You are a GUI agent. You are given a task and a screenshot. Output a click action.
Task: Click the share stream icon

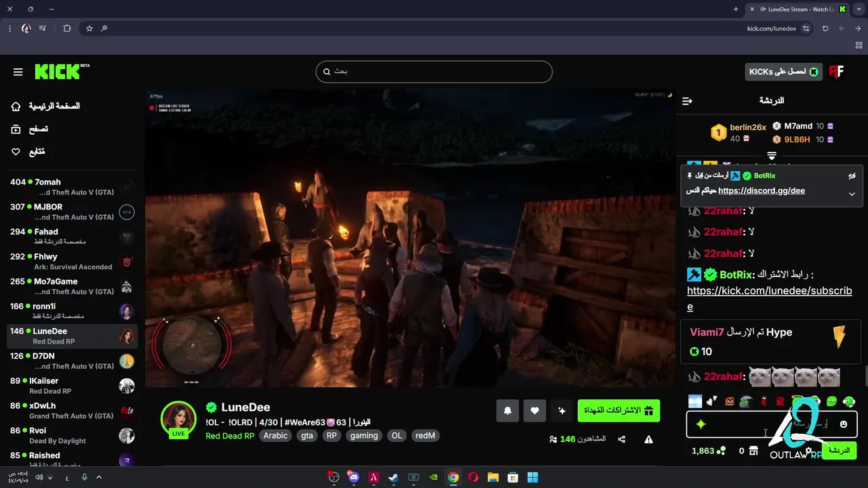point(622,439)
